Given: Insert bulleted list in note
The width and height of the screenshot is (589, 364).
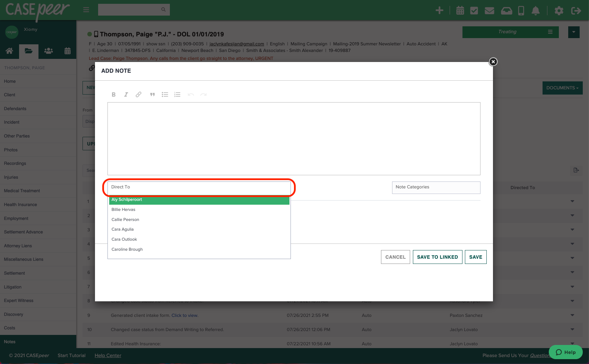Looking at the screenshot, I should coord(165,95).
